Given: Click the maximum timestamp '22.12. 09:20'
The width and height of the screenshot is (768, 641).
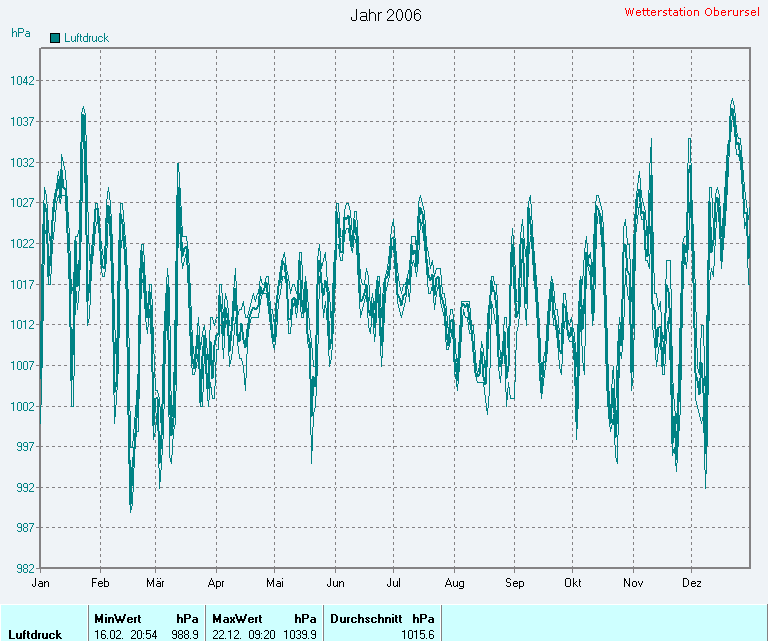Looking at the screenshot, I should 244,635.
